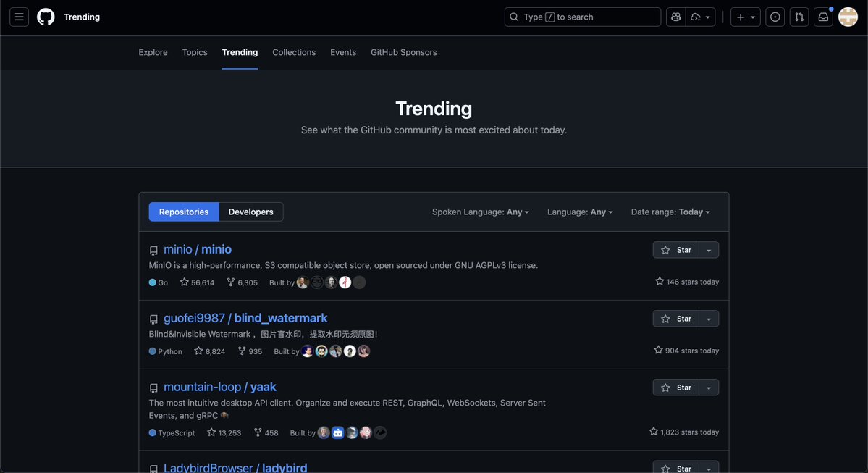
Task: View blind_watermark forks count 935
Action: (x=250, y=351)
